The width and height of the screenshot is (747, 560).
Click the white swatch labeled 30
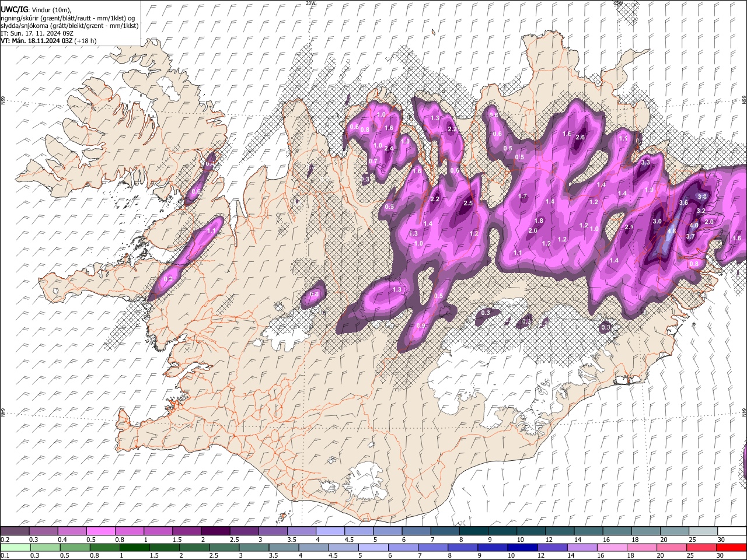(732, 531)
